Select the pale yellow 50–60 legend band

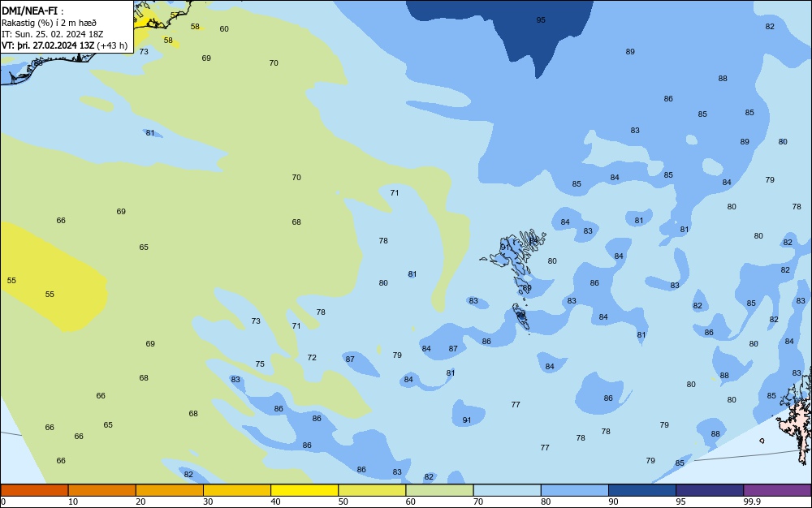click(372, 490)
